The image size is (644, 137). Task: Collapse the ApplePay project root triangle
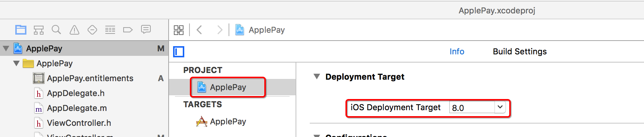click(x=6, y=48)
